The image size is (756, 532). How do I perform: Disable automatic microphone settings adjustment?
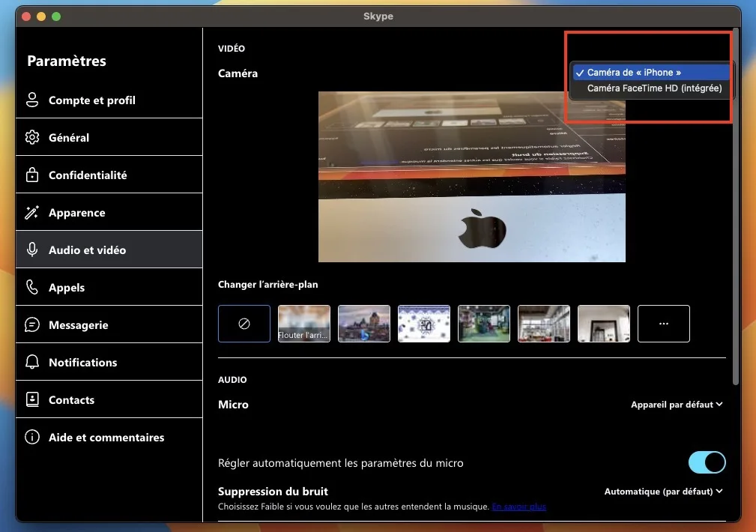click(x=706, y=462)
